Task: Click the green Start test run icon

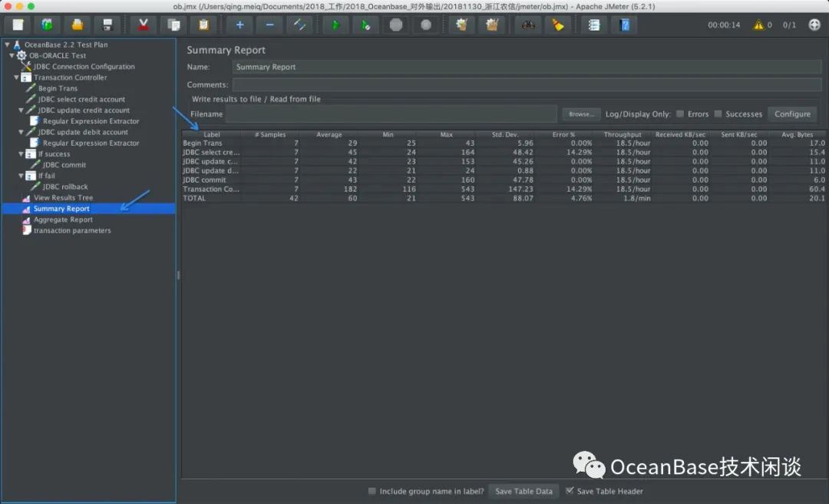Action: click(x=335, y=25)
